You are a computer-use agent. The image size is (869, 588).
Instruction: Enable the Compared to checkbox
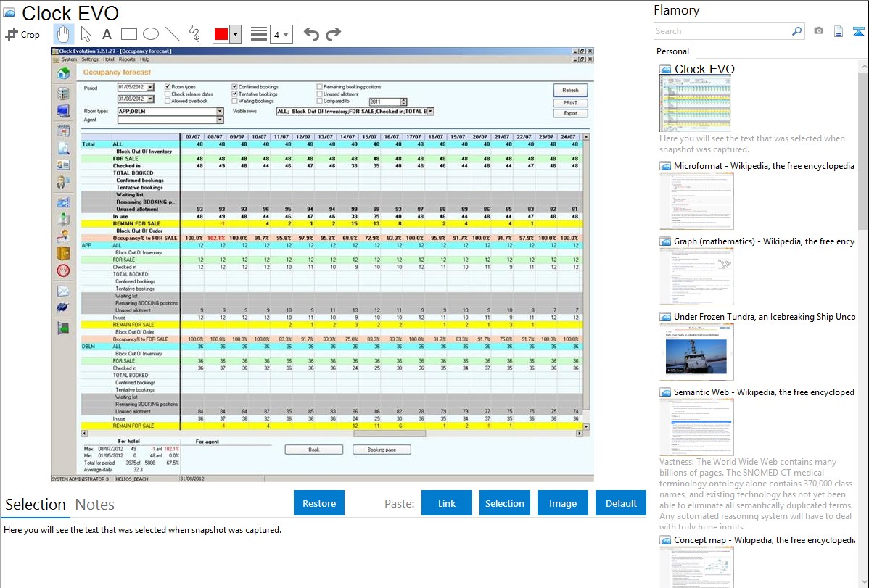tap(319, 101)
